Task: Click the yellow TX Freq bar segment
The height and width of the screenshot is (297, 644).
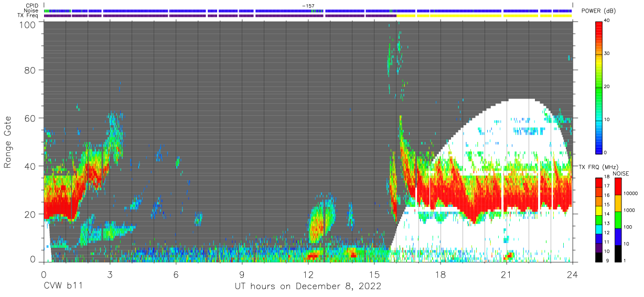Action: [x=485, y=16]
